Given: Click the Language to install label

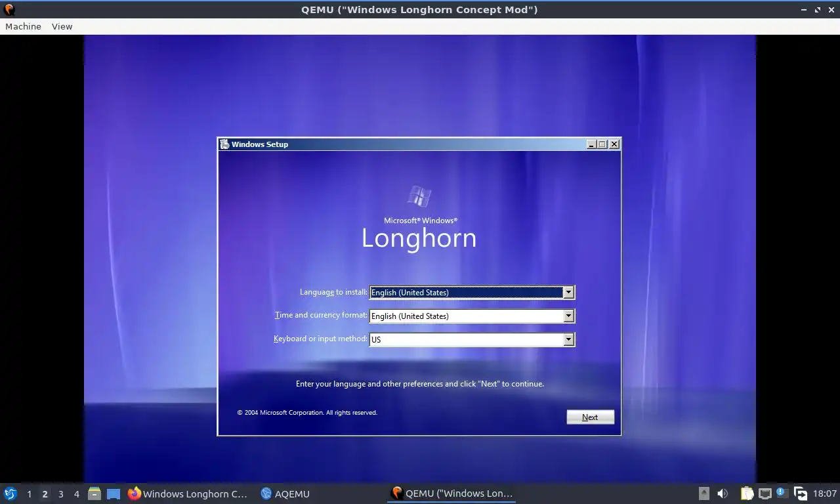Looking at the screenshot, I should [x=333, y=292].
